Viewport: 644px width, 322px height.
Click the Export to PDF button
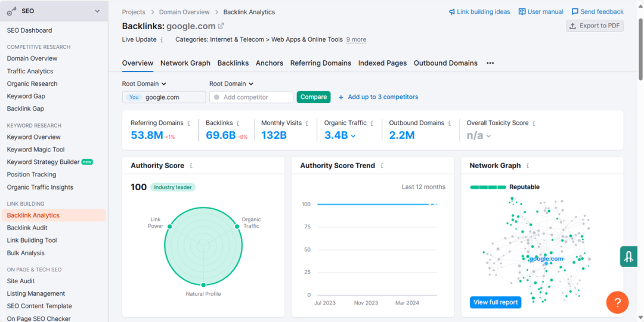point(595,26)
